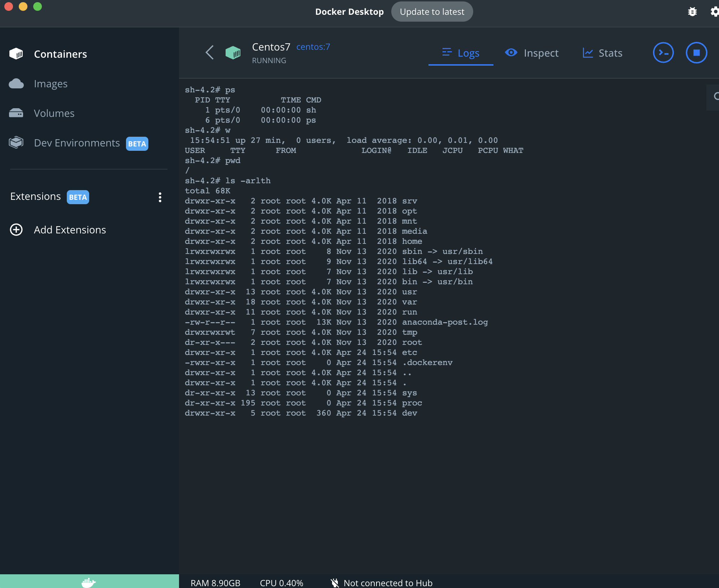Open the container CLI terminal
This screenshot has width=719, height=588.
663,53
